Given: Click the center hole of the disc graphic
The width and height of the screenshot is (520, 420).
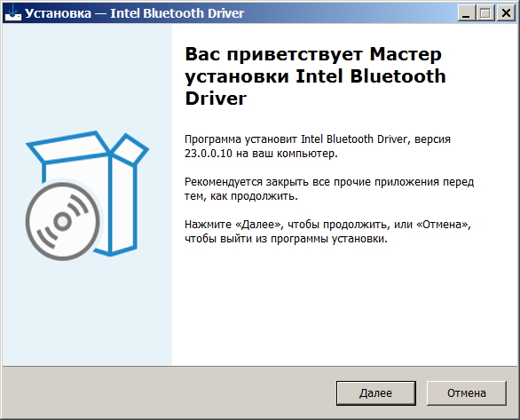Looking at the screenshot, I should pos(63,221).
